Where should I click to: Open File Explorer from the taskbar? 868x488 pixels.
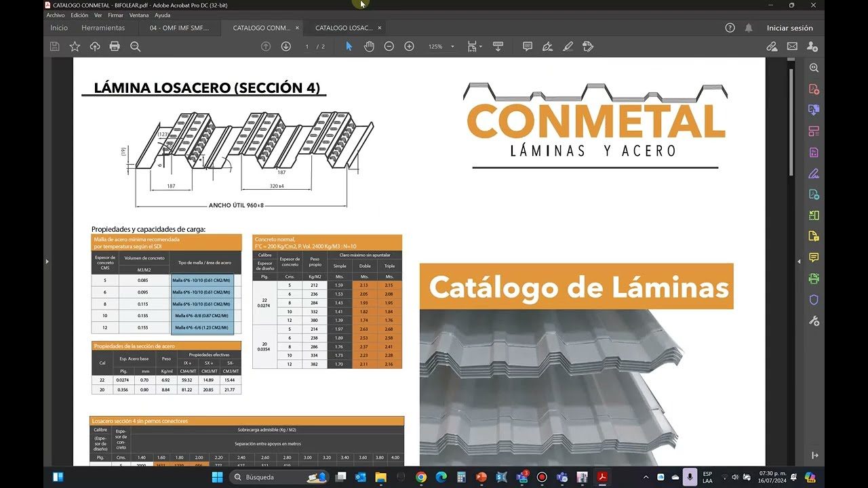[381, 477]
